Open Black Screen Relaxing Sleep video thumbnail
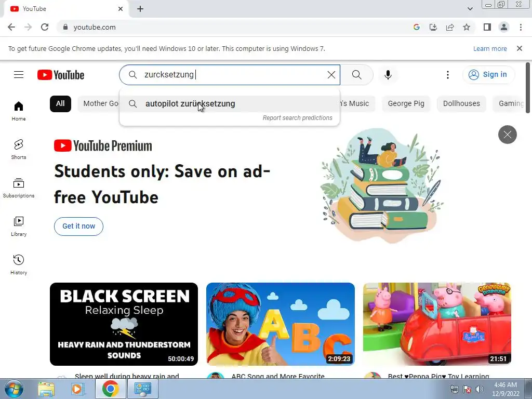The height and width of the screenshot is (399, 532). (x=124, y=324)
